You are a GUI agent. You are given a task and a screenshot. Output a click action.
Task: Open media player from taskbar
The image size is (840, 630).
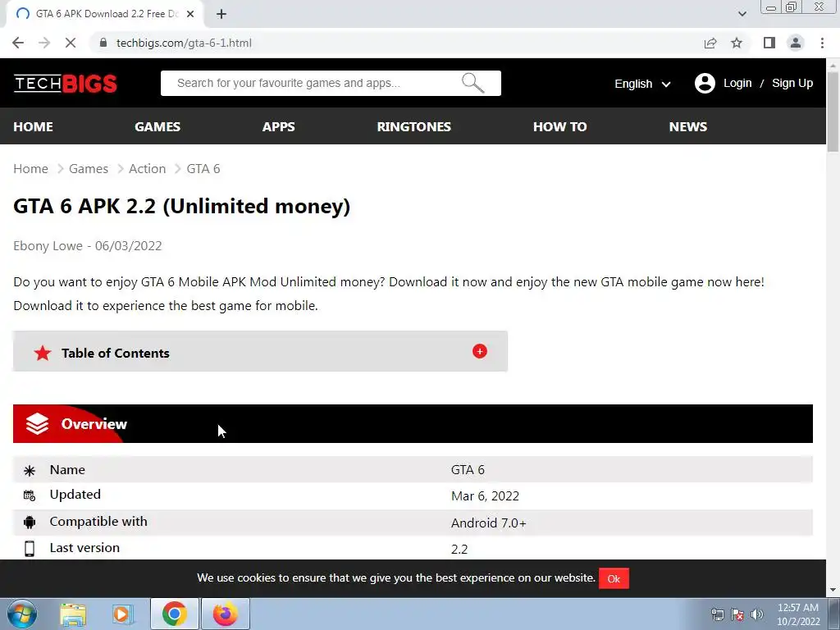coord(123,614)
